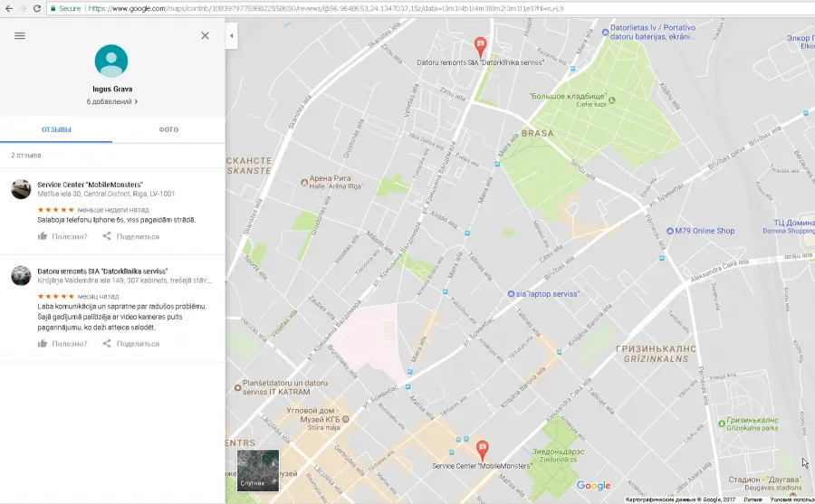
Task: Click browser back arrow
Action: click(9, 8)
